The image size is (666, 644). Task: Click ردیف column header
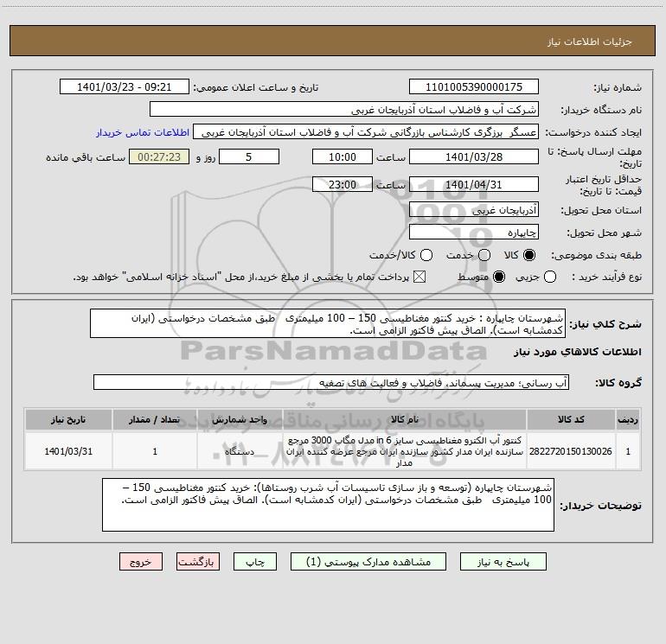(x=628, y=419)
